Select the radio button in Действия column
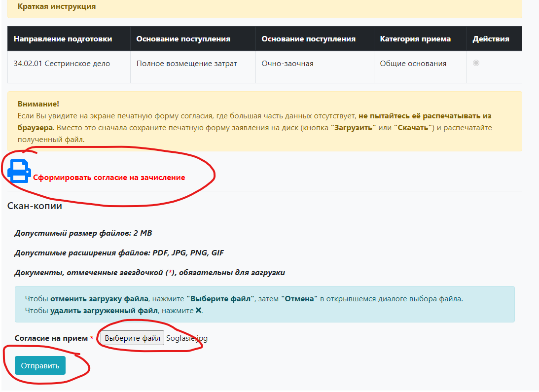This screenshot has width=539, height=392. tap(476, 63)
